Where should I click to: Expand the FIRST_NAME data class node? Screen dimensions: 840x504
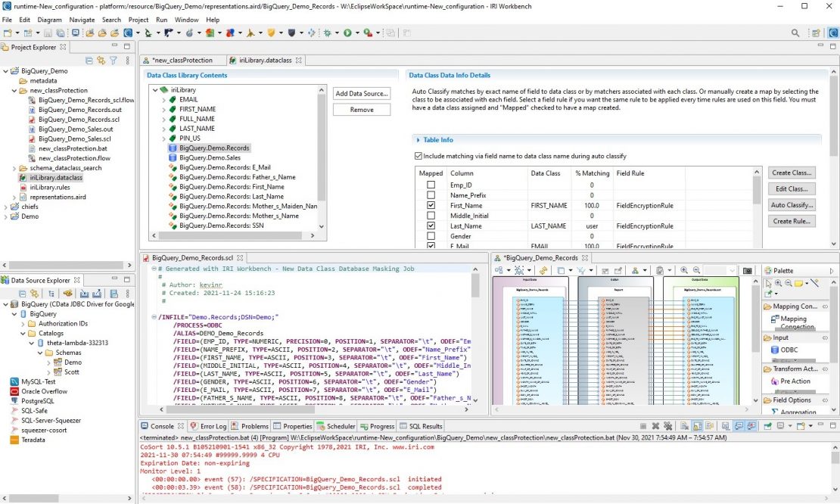point(164,109)
